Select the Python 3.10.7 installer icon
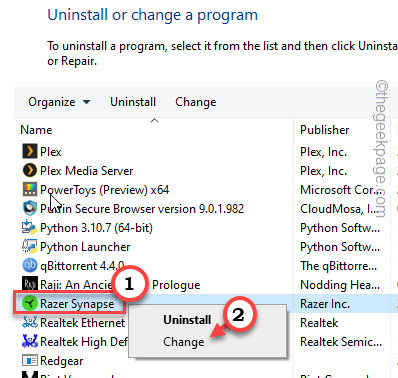This screenshot has height=378, width=398. [x=30, y=228]
